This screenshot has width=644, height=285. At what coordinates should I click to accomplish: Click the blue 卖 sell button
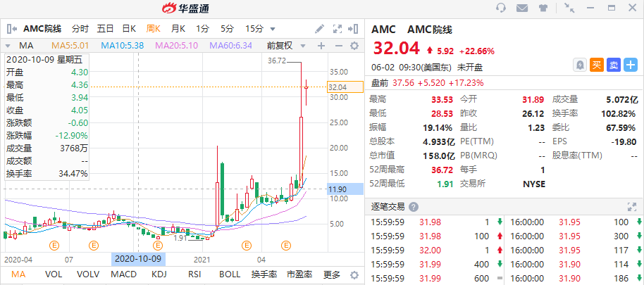(614, 65)
